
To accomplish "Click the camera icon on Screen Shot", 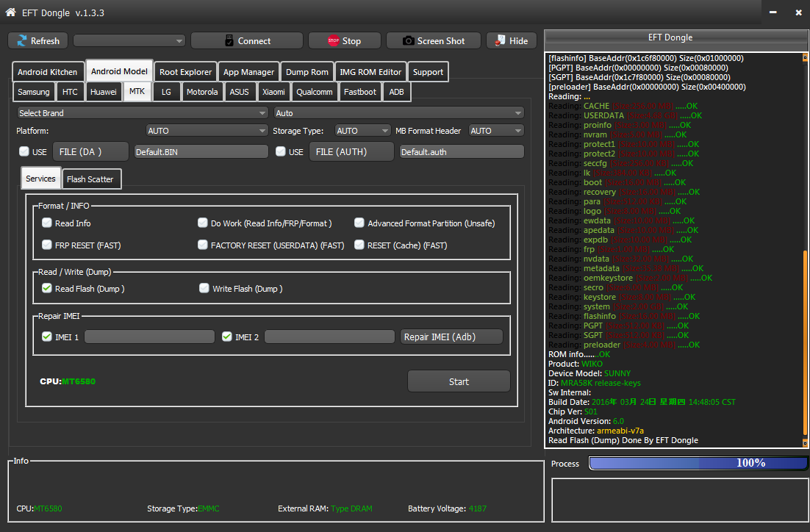I will click(x=408, y=40).
